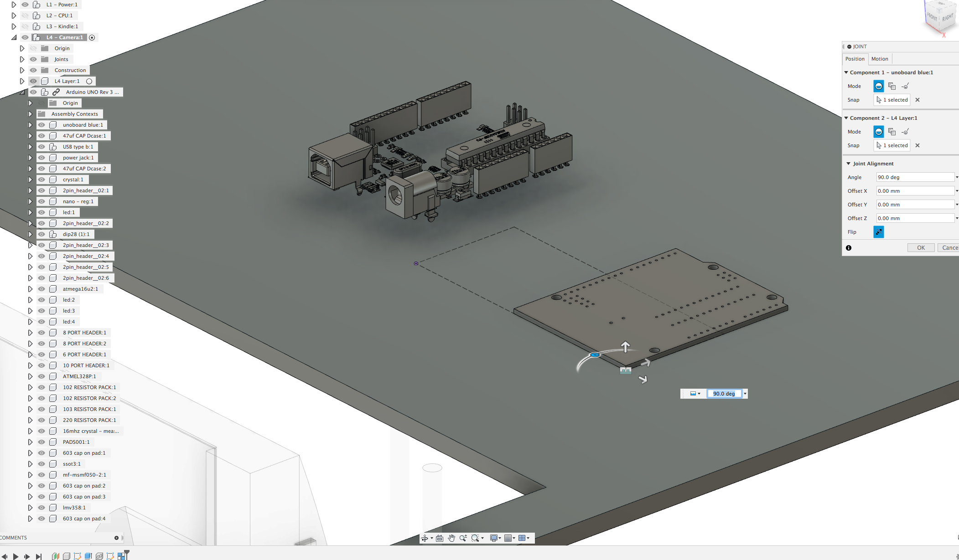The image size is (959, 560).
Task: Expand the power jack:1 tree node
Action: point(30,158)
